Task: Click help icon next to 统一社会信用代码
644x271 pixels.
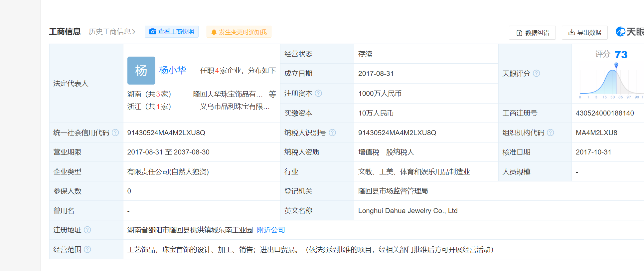Action: tap(115, 133)
